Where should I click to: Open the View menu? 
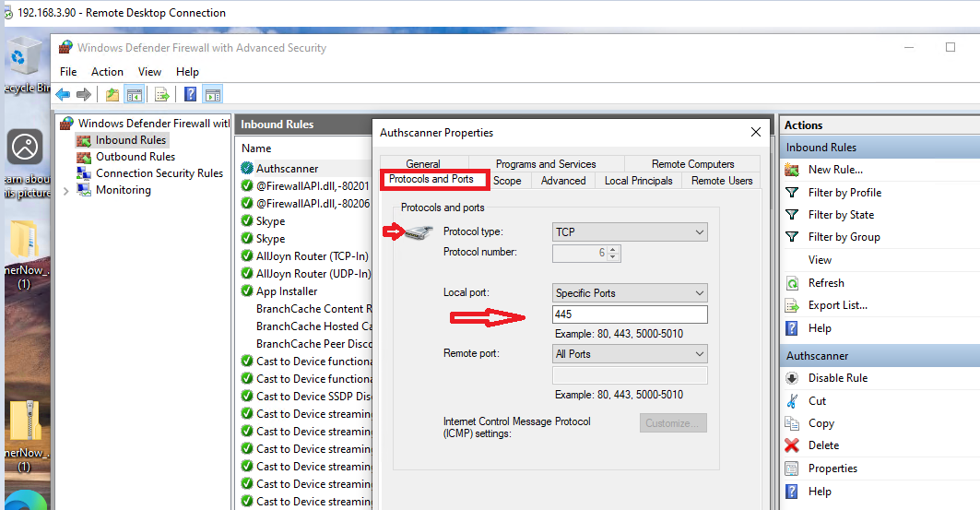[149, 72]
